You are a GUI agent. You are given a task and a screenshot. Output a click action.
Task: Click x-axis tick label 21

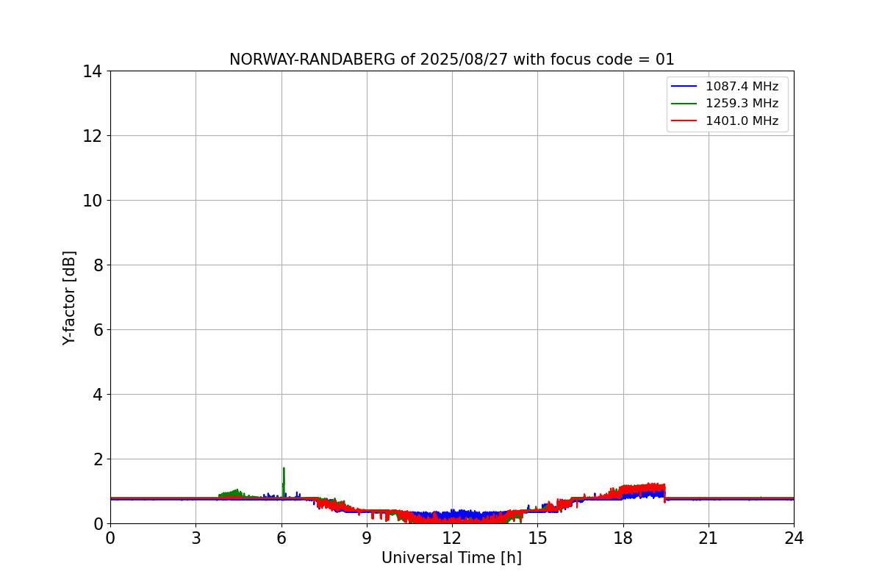(709, 538)
